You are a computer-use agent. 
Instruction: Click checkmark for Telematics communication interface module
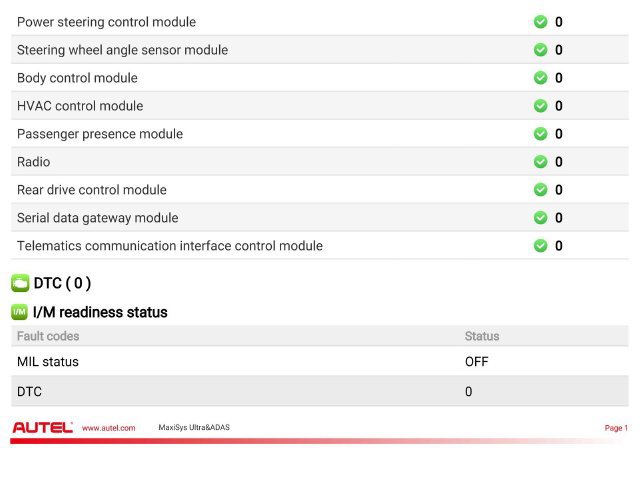click(x=540, y=246)
